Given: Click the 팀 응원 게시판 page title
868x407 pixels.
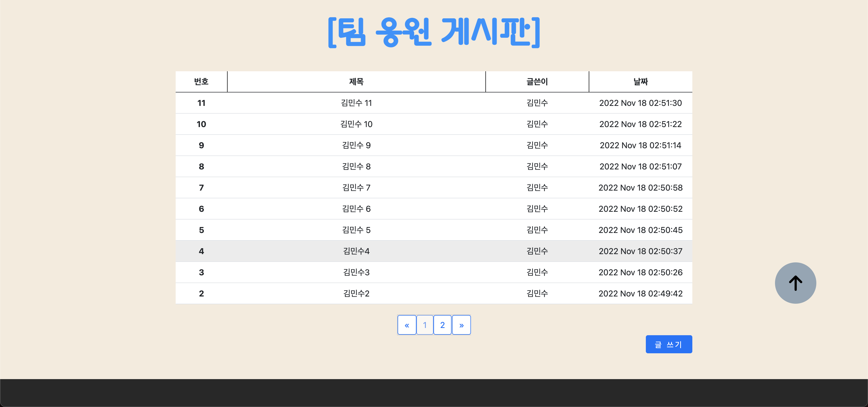Looking at the screenshot, I should pyautogui.click(x=434, y=32).
